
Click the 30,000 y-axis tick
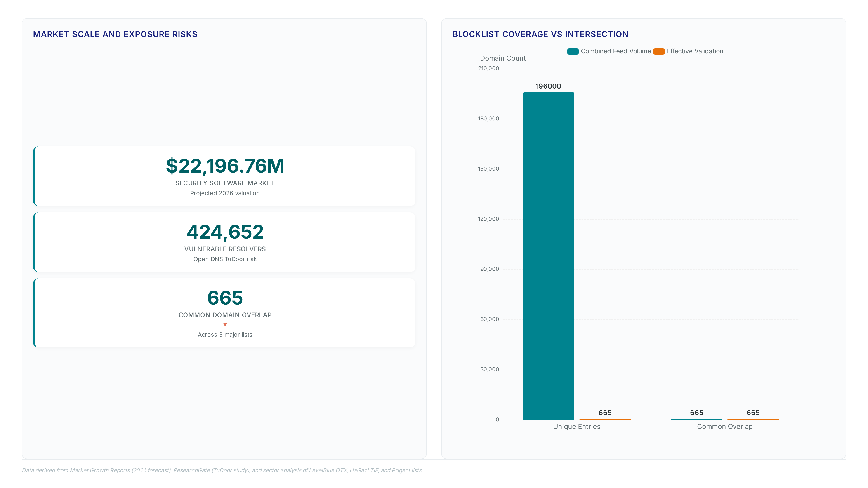pyautogui.click(x=489, y=369)
